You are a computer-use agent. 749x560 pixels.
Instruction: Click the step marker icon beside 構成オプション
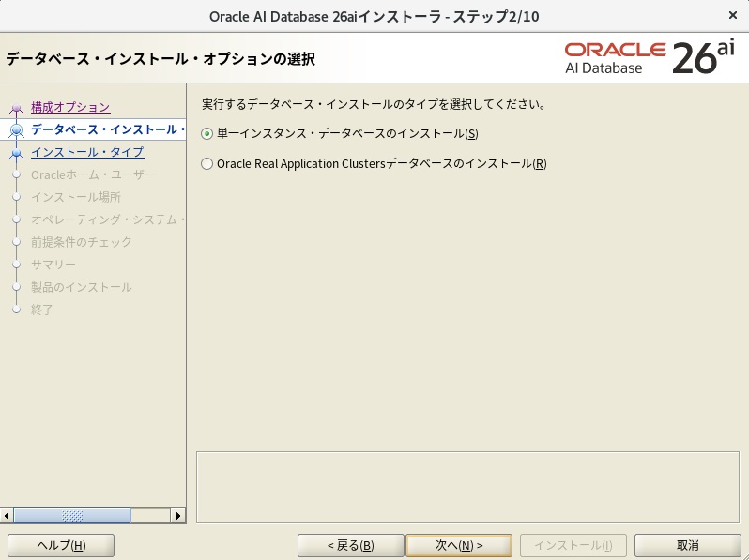(17, 108)
